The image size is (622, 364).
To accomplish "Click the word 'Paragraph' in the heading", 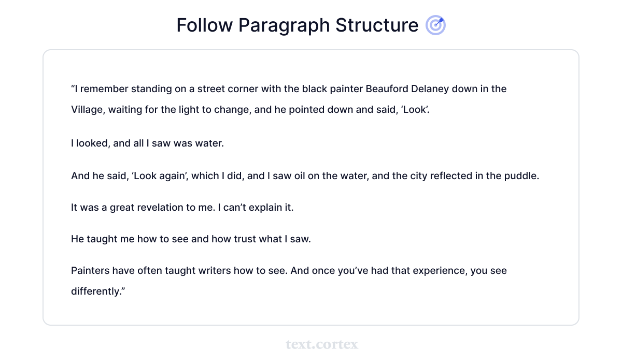I will (x=284, y=26).
